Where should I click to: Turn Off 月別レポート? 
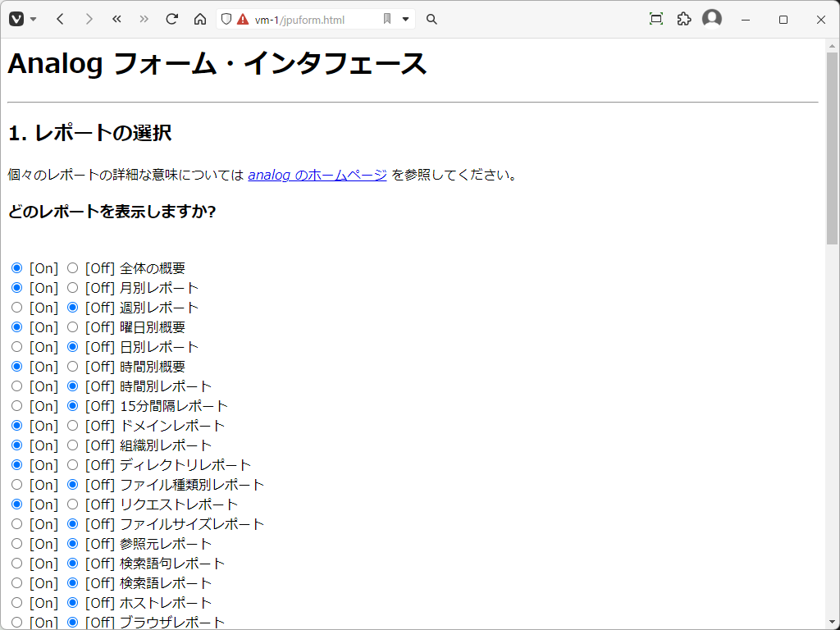(x=72, y=288)
